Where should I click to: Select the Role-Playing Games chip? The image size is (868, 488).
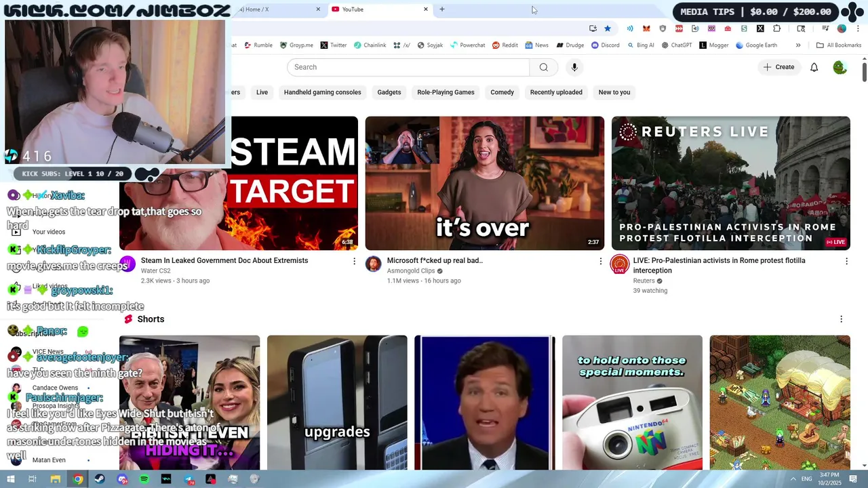click(x=446, y=92)
